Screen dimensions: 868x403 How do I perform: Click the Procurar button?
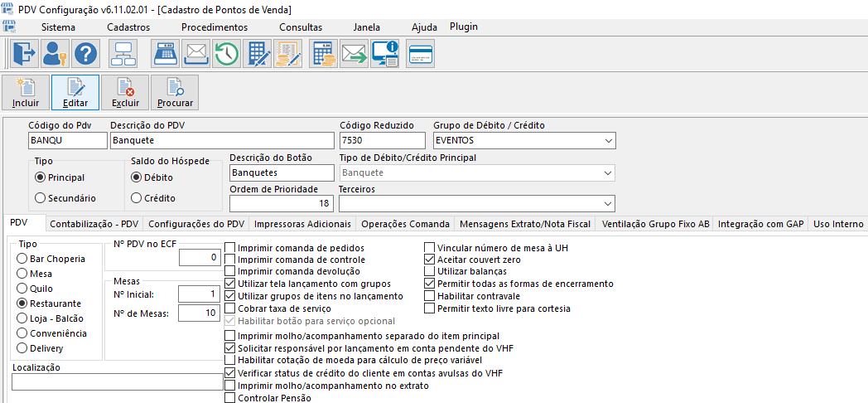tap(175, 92)
